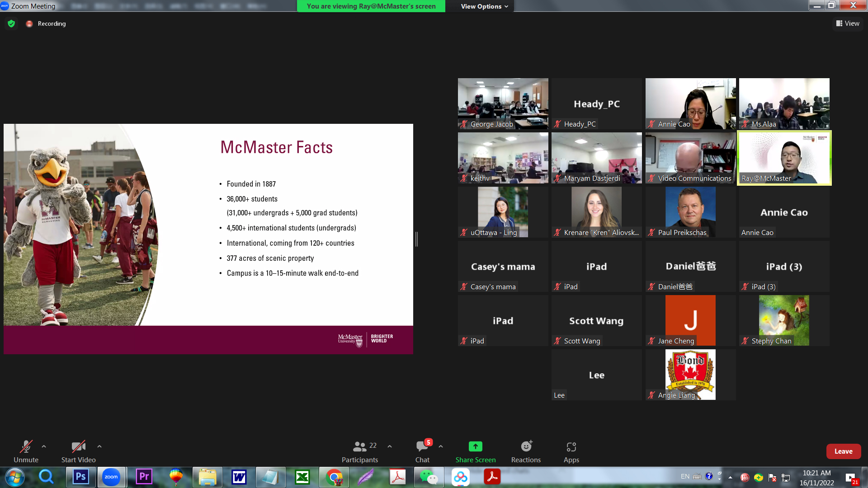The width and height of the screenshot is (868, 488).
Task: Open the View Options dropdown
Action: (484, 6)
